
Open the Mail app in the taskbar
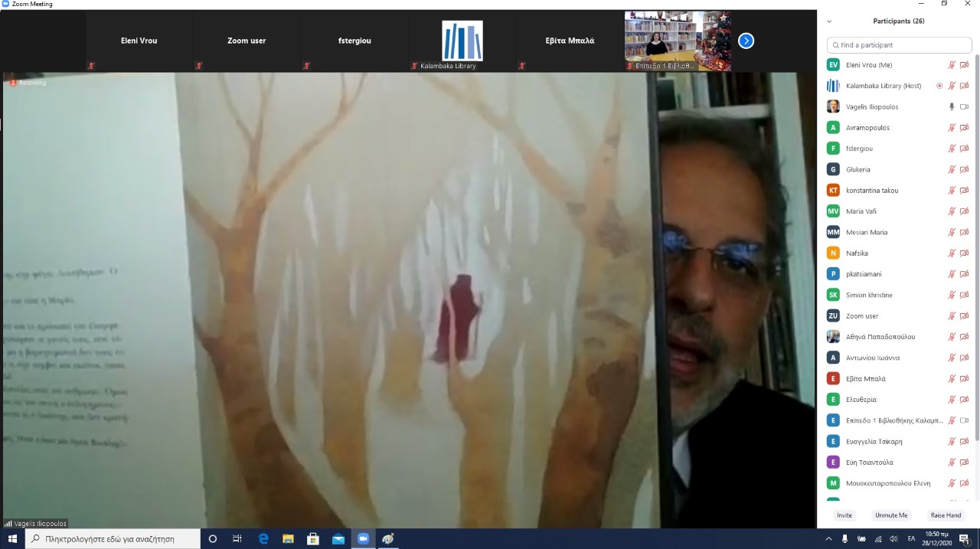pyautogui.click(x=338, y=539)
